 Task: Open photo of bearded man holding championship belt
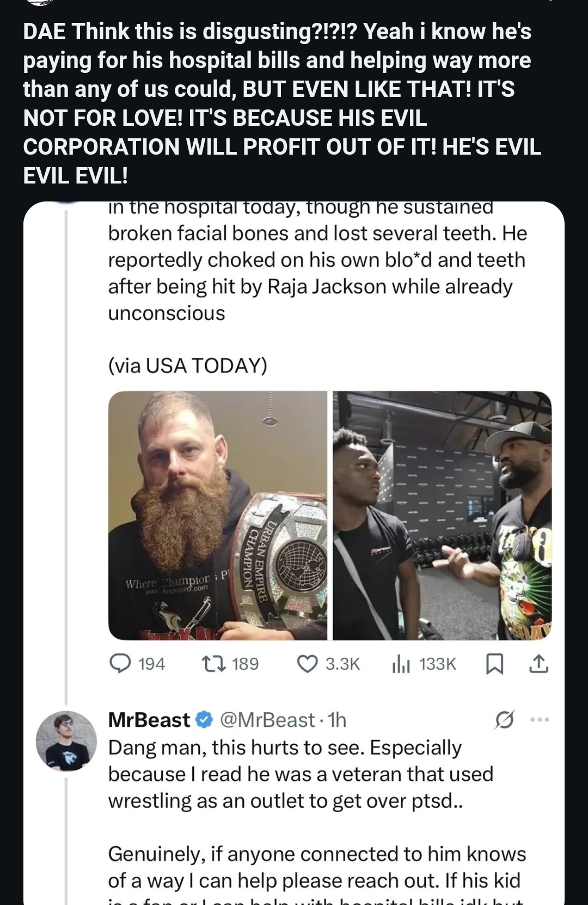(218, 515)
